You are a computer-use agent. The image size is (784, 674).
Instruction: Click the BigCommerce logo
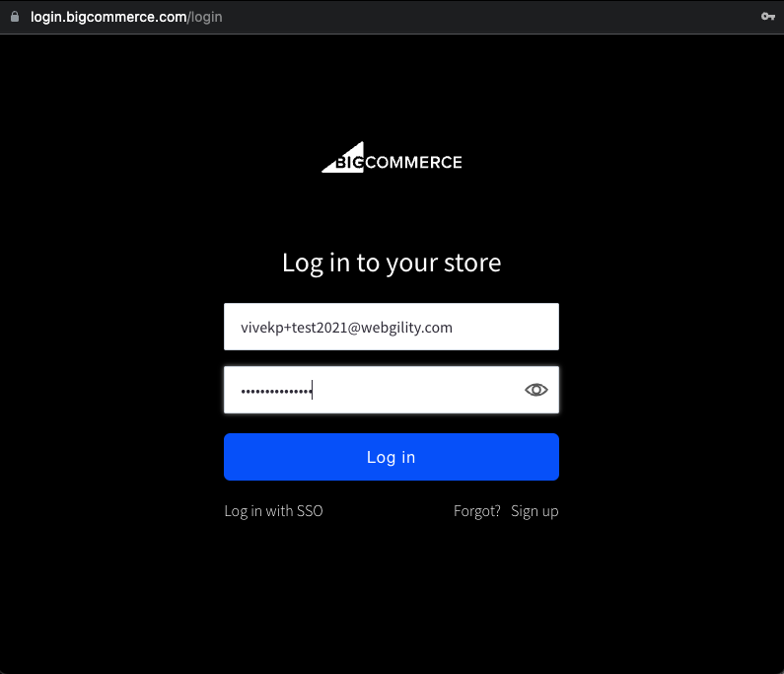[x=392, y=162]
